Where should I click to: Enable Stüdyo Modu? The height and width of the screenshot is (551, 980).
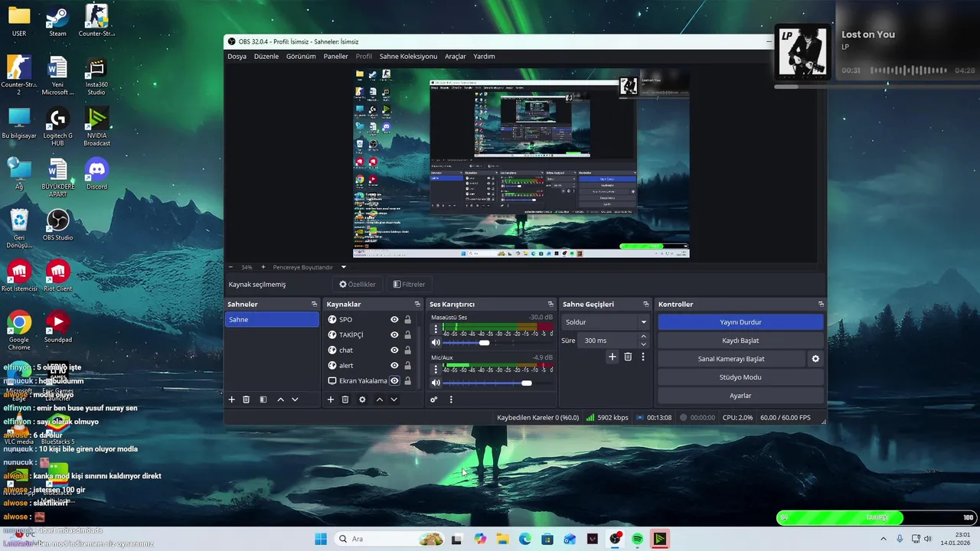pos(740,377)
